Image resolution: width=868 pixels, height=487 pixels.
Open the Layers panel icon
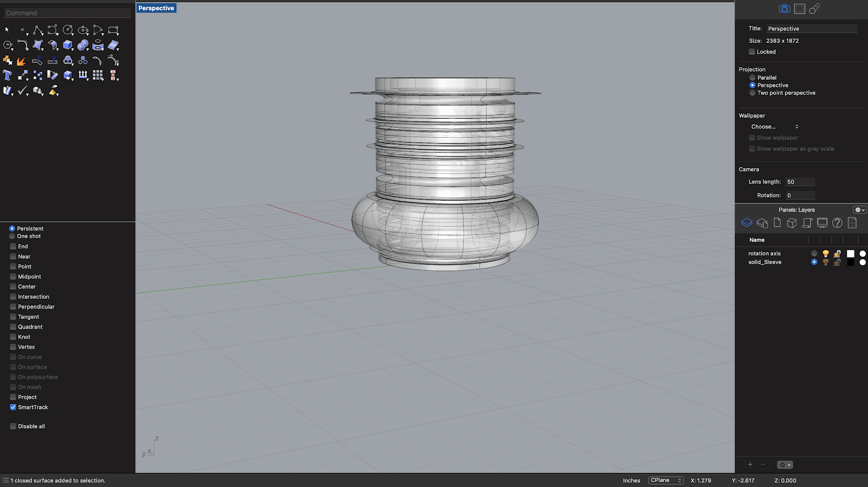coord(746,223)
